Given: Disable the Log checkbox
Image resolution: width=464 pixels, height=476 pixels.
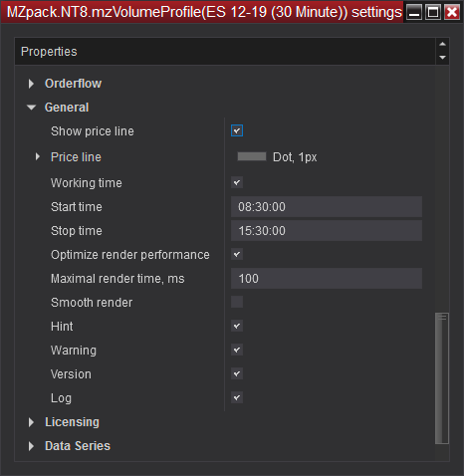Looking at the screenshot, I should [x=237, y=397].
